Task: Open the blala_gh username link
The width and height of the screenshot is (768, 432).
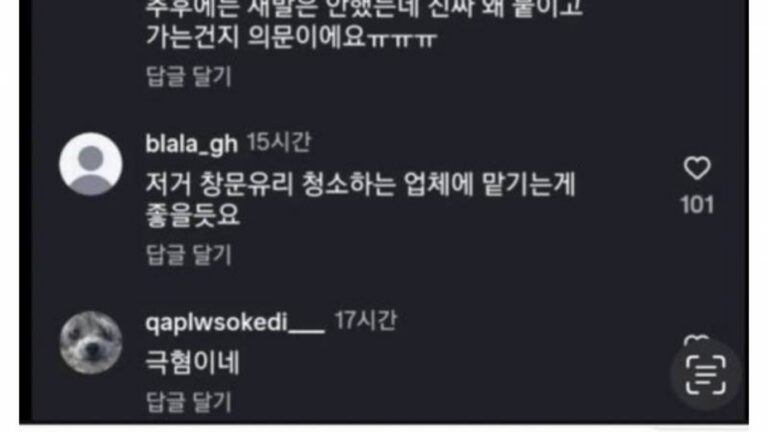Action: 192,144
